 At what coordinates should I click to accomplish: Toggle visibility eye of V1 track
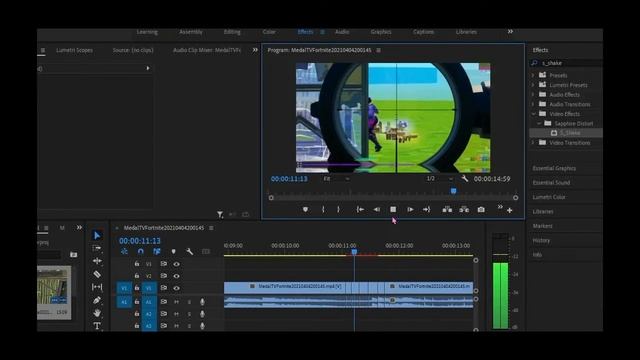point(176,288)
